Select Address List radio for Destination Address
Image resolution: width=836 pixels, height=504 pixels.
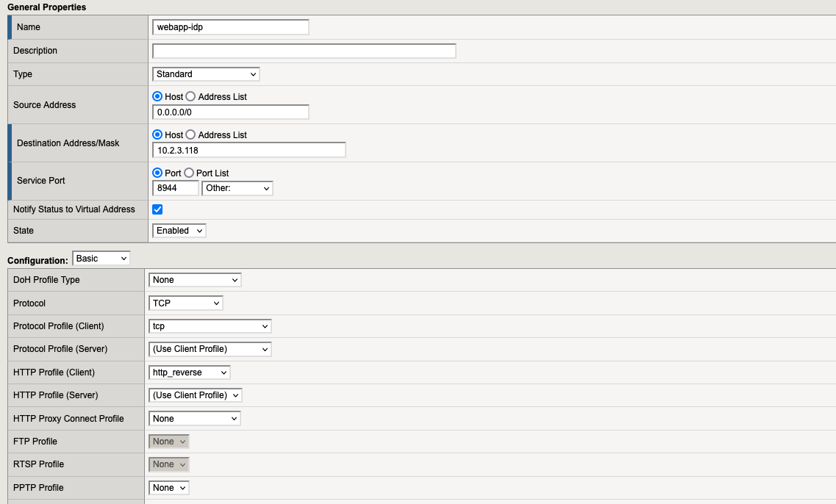[190, 135]
